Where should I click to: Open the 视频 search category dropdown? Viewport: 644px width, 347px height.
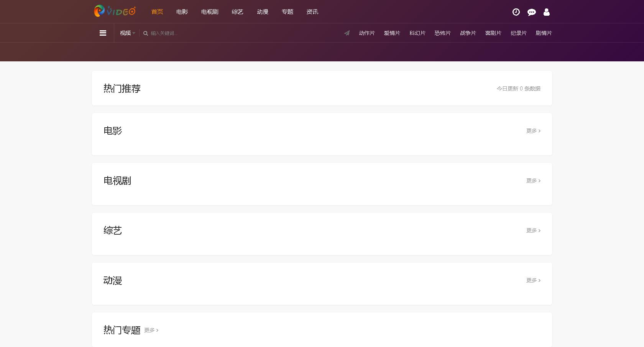pos(127,33)
